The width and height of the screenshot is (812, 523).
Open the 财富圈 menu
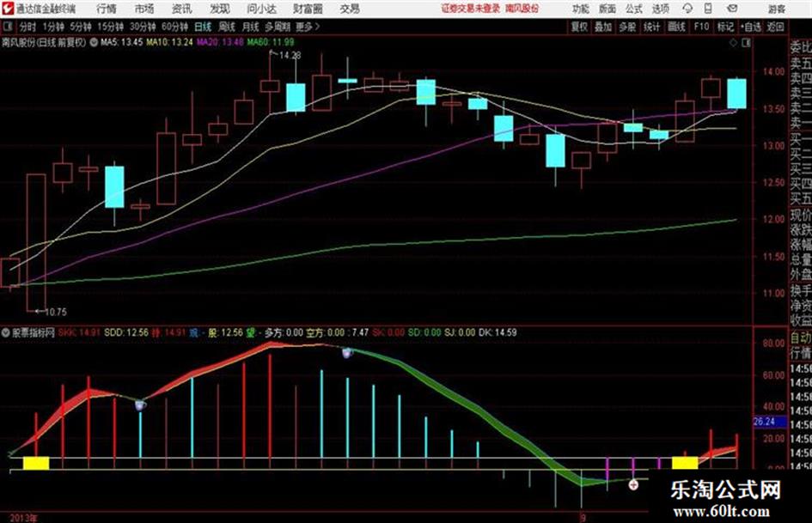(x=308, y=9)
